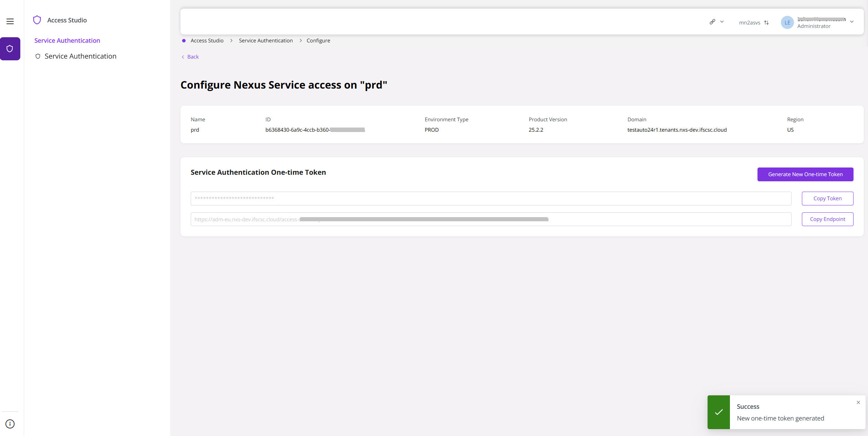Click the LE user avatar

tap(787, 22)
